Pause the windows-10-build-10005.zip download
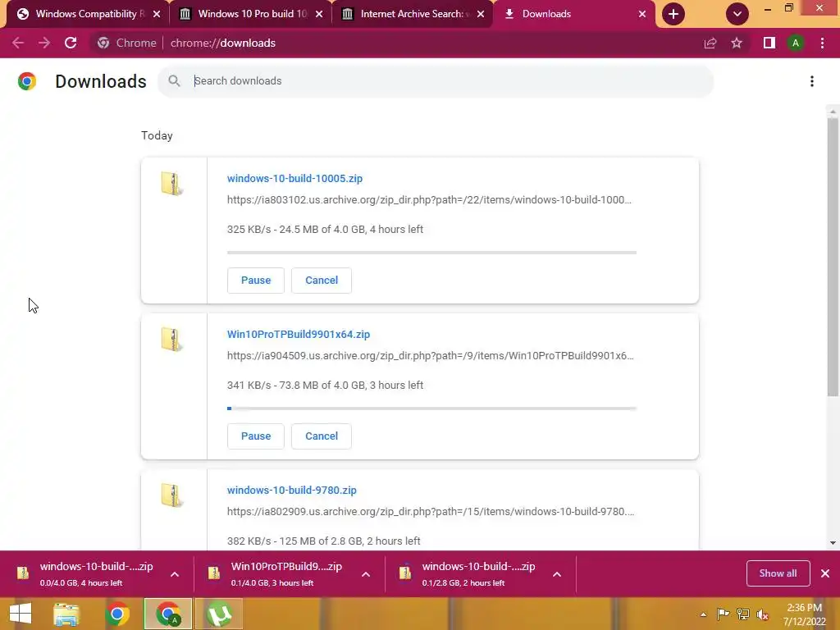The image size is (840, 630). [256, 281]
